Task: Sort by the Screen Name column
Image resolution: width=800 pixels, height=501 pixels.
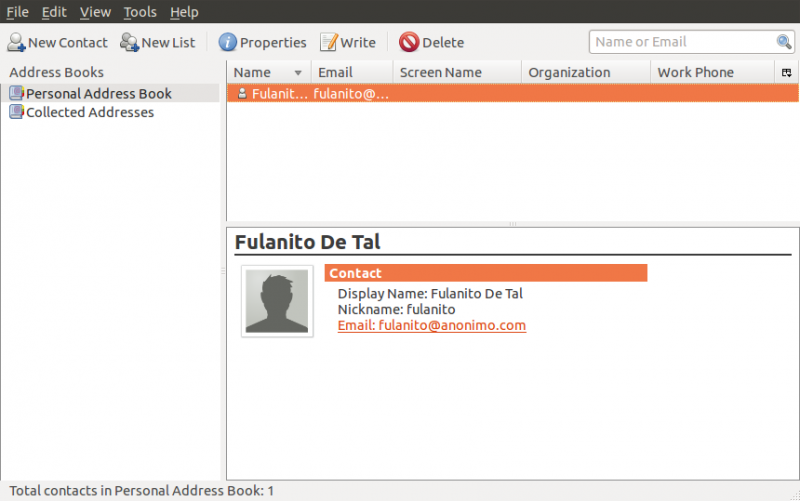Action: [458, 72]
